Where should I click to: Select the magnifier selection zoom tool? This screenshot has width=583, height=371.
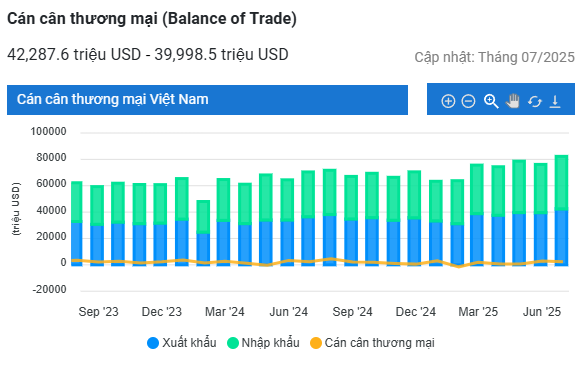point(491,101)
